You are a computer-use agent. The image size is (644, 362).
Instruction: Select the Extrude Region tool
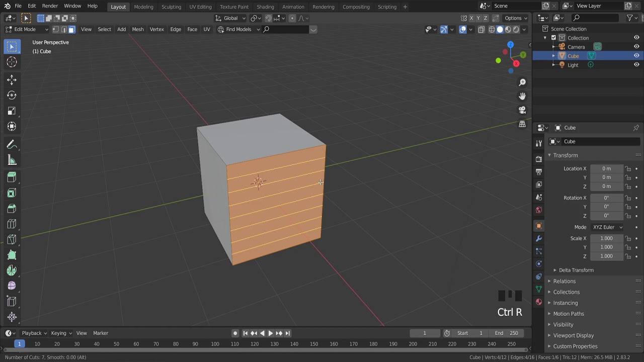pos(12,177)
